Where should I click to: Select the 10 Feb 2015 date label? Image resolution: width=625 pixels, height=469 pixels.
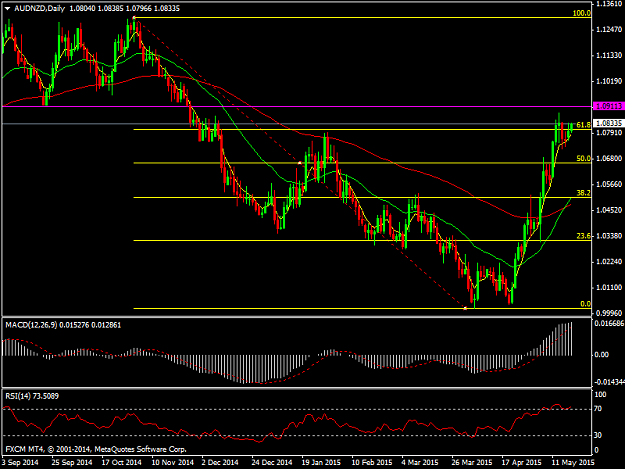click(x=371, y=463)
